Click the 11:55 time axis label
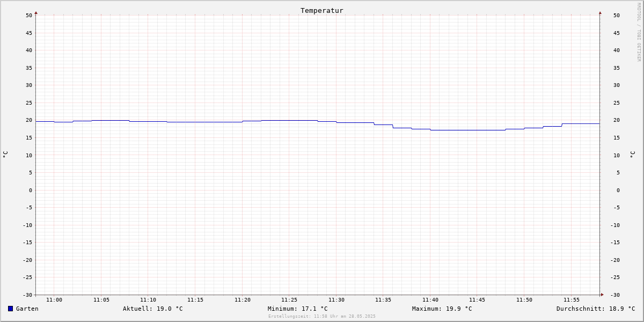 click(x=572, y=300)
